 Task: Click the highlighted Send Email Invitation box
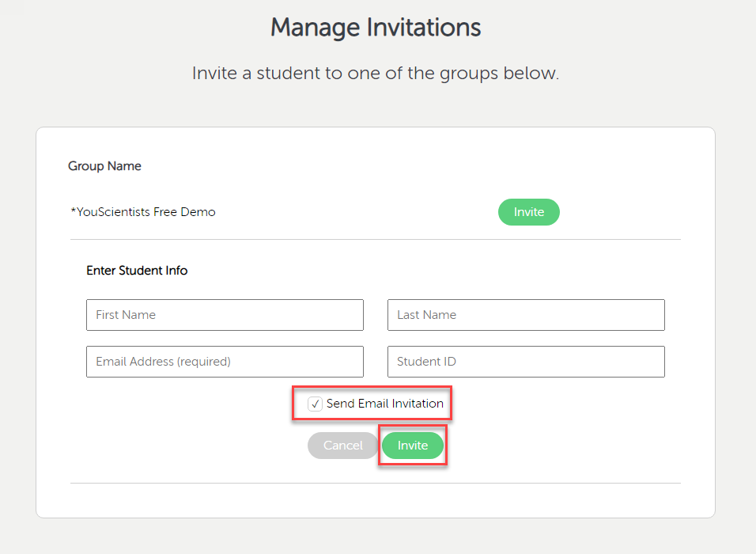click(372, 404)
